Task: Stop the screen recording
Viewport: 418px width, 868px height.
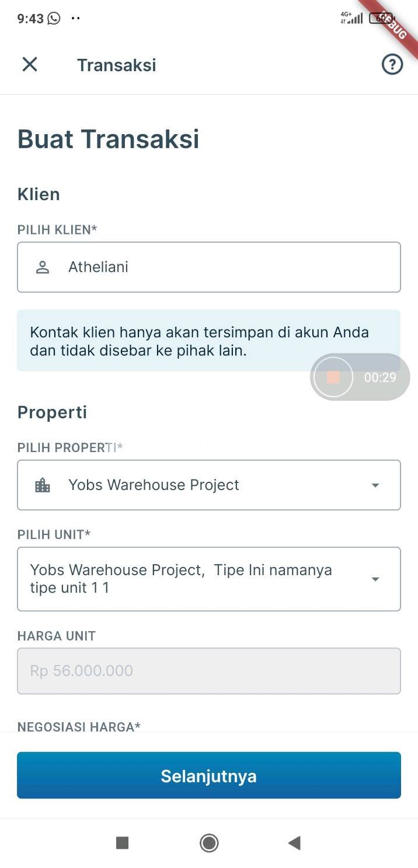Action: point(333,377)
